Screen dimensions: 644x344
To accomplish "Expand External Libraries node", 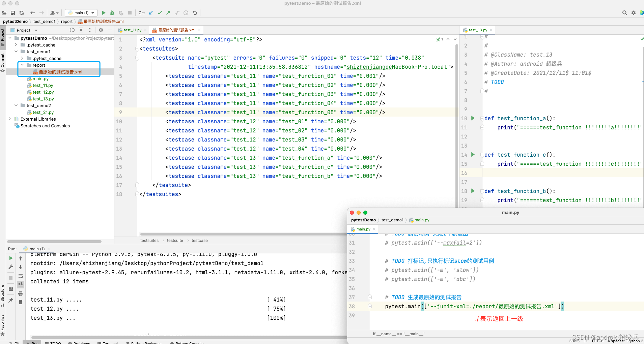I will click(x=10, y=119).
